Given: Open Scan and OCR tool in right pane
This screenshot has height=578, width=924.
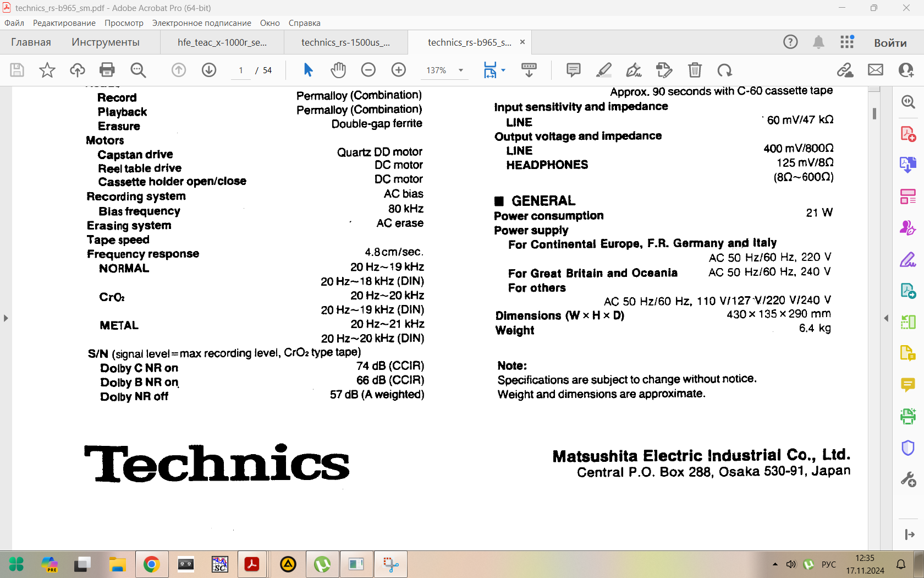Looking at the screenshot, I should coord(908,416).
